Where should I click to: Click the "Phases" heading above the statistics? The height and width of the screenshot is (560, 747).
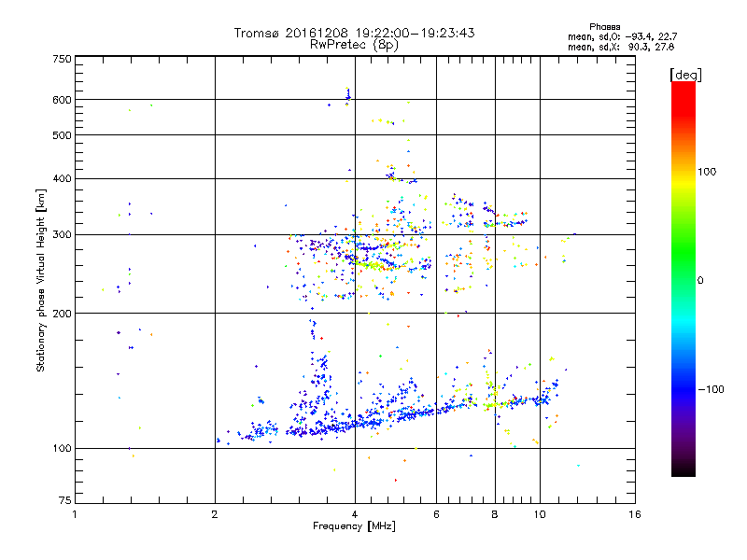[x=604, y=27]
